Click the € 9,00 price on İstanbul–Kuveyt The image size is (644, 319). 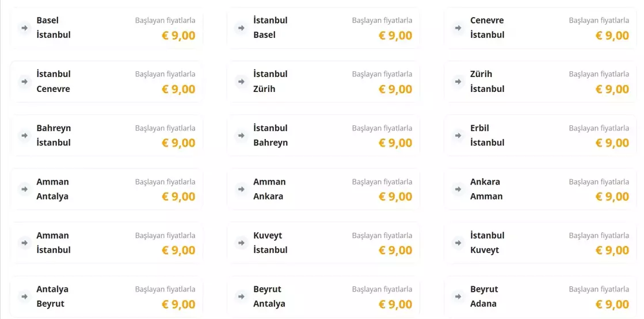coord(612,250)
